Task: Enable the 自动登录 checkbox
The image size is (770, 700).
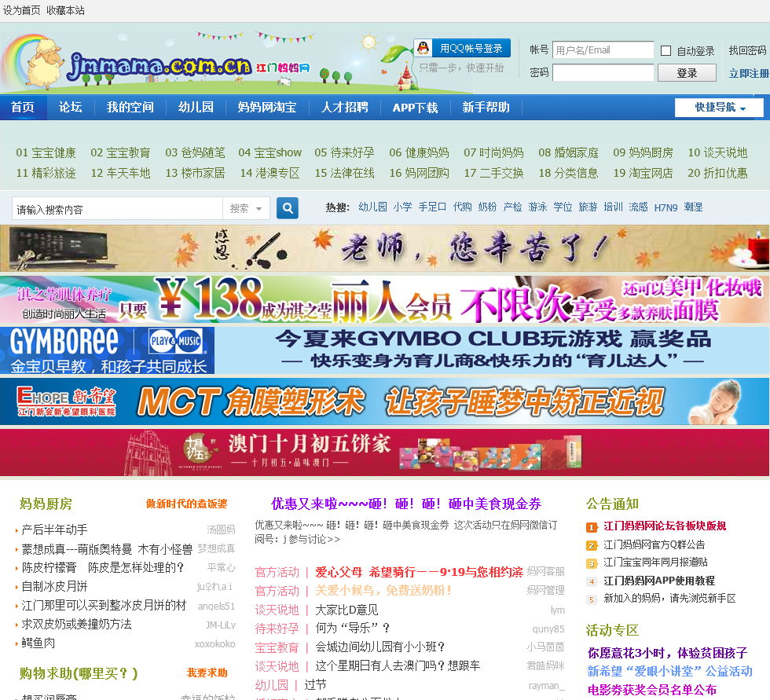Action: (x=666, y=50)
